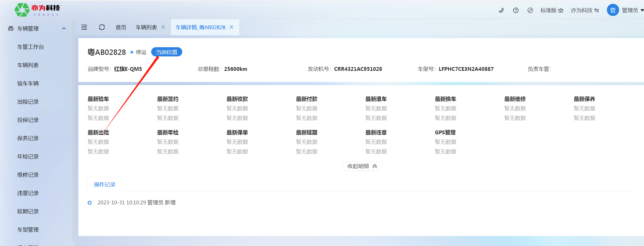
Task: Toggle the sidebar collapse icon
Action: (x=84, y=27)
